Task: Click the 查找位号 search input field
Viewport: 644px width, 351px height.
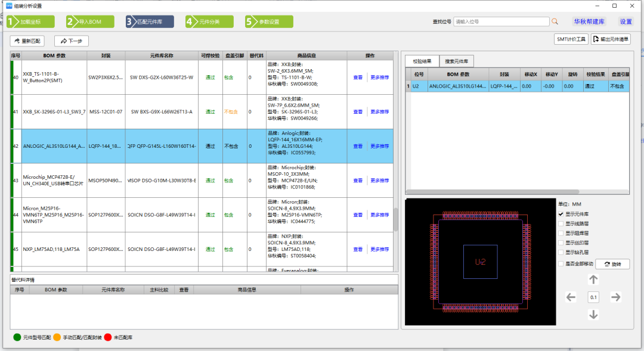Action: [501, 21]
